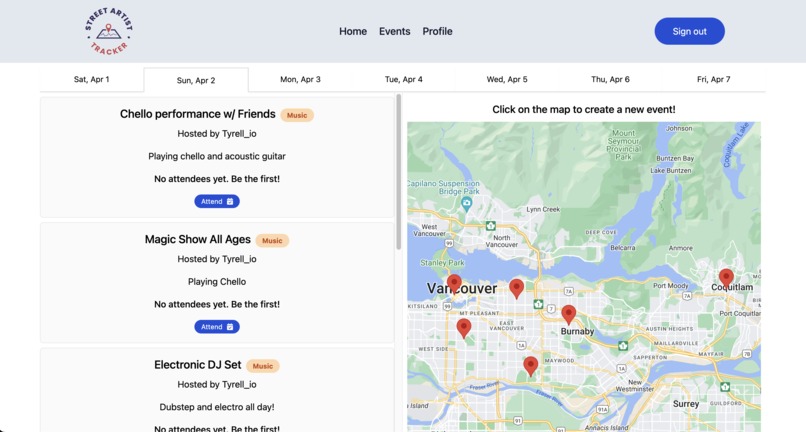The width and height of the screenshot is (806, 432).
Task: Switch to the Mon, Apr 3 tab
Action: click(x=300, y=79)
